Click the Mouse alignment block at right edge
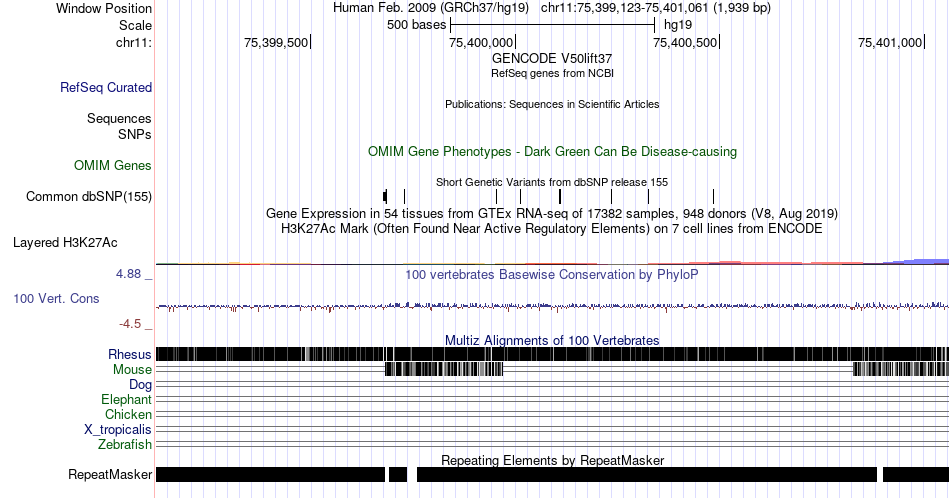 pos(901,369)
